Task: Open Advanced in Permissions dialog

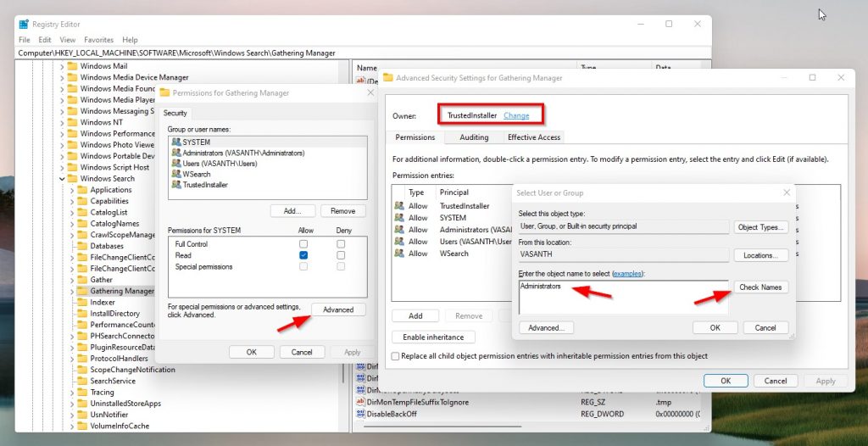Action: (x=338, y=309)
